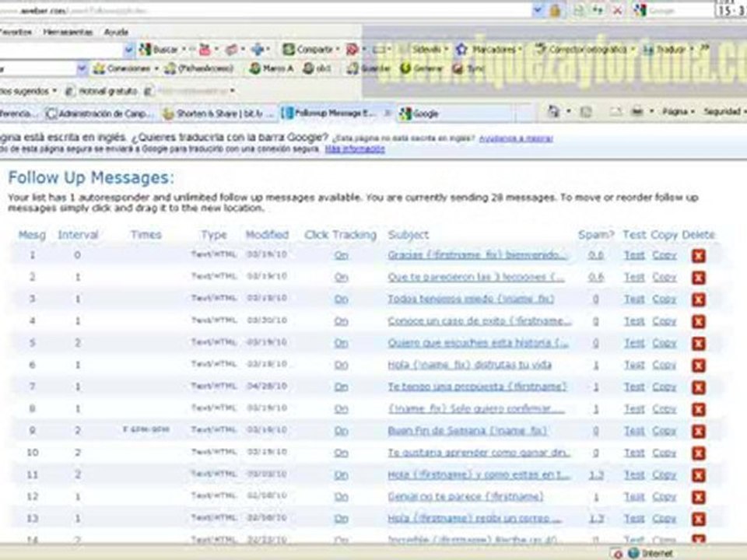Open the 'Buen Fin de Semana' message

tap(467, 431)
